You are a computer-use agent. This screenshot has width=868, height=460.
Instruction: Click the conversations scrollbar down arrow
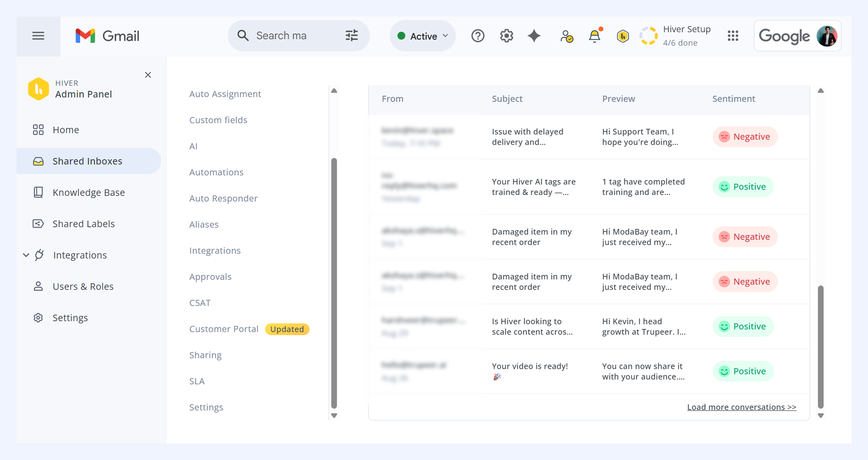point(821,416)
